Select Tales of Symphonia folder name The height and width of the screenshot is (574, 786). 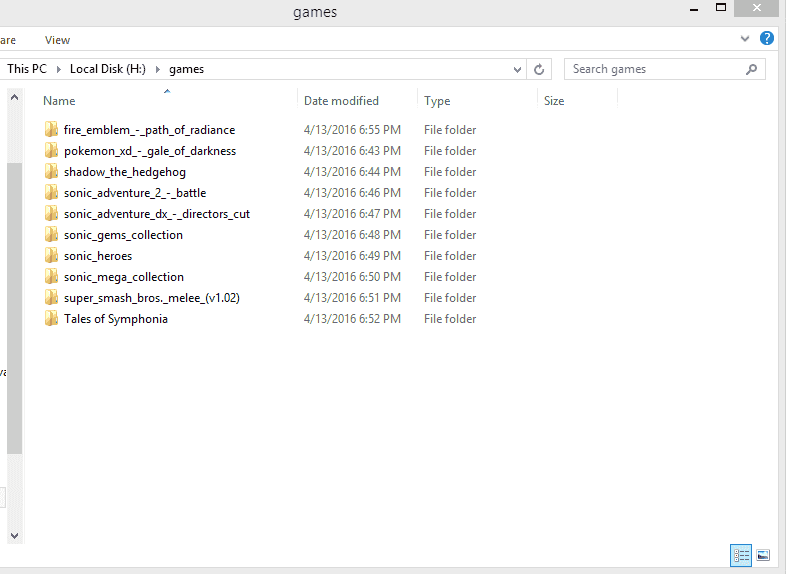(116, 319)
